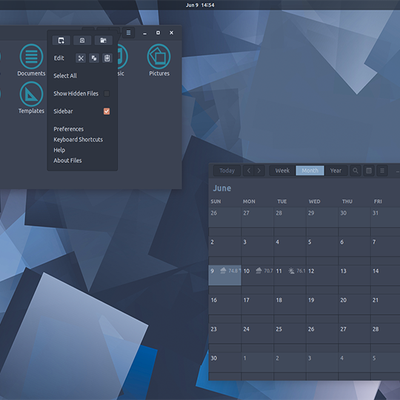Open Help from Files menu
400x400 pixels.
[59, 150]
